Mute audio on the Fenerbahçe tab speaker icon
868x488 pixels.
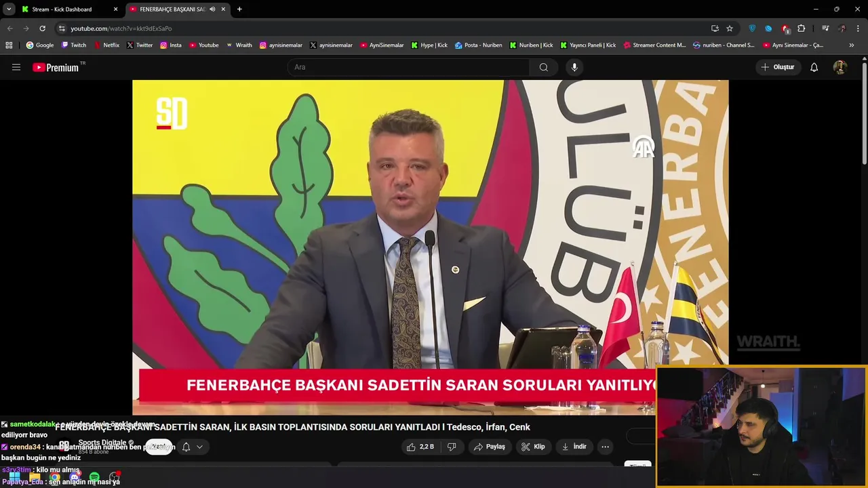[x=212, y=9]
